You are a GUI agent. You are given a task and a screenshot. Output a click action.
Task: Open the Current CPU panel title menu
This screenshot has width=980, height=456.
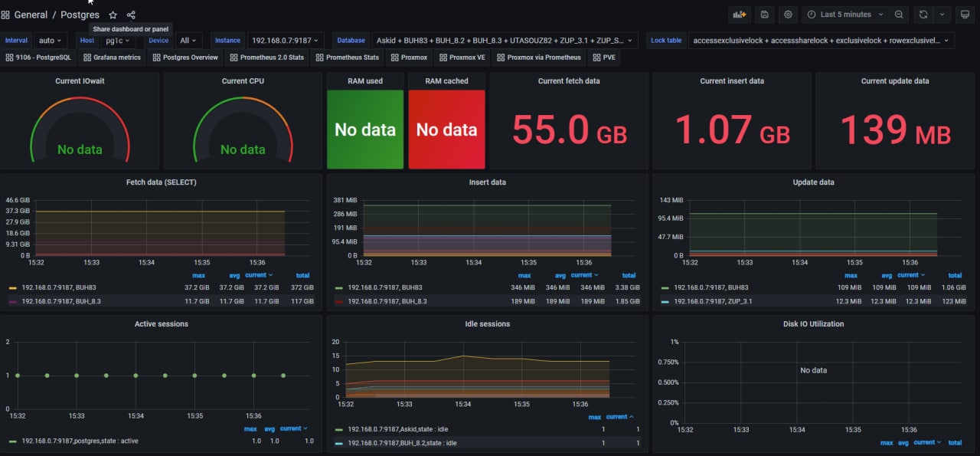pyautogui.click(x=243, y=80)
